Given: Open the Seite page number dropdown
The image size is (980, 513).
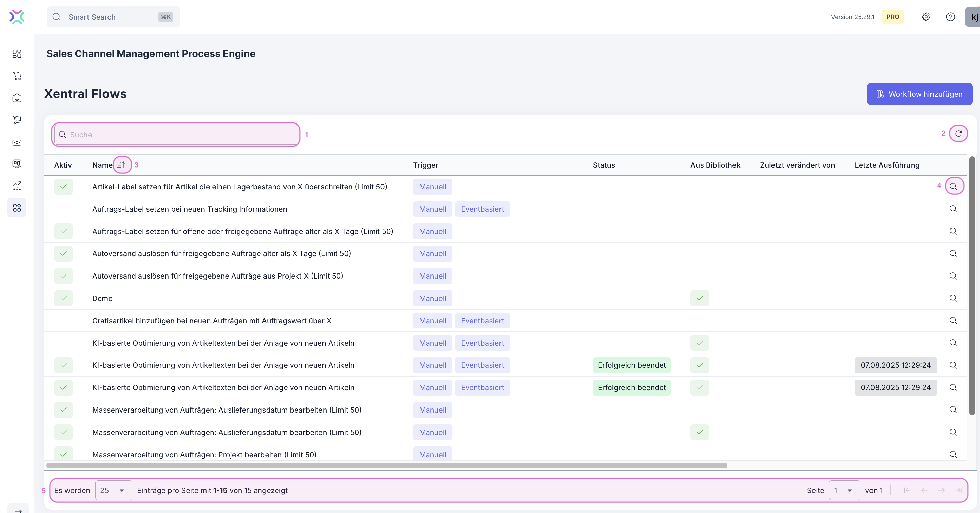Looking at the screenshot, I should (x=844, y=490).
